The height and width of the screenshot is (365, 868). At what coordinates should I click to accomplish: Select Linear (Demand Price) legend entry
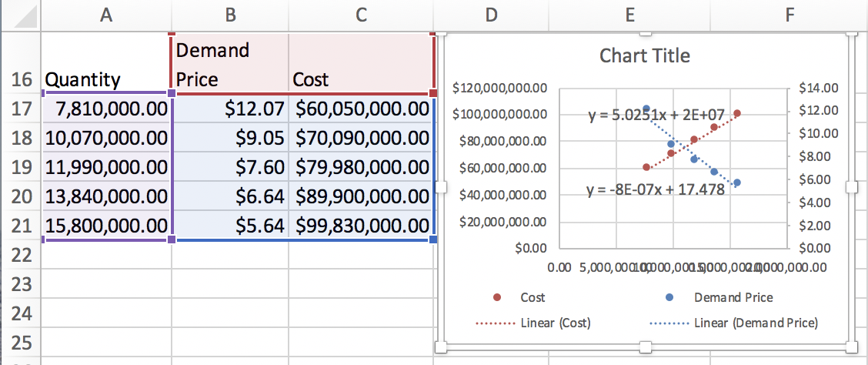tap(755, 323)
